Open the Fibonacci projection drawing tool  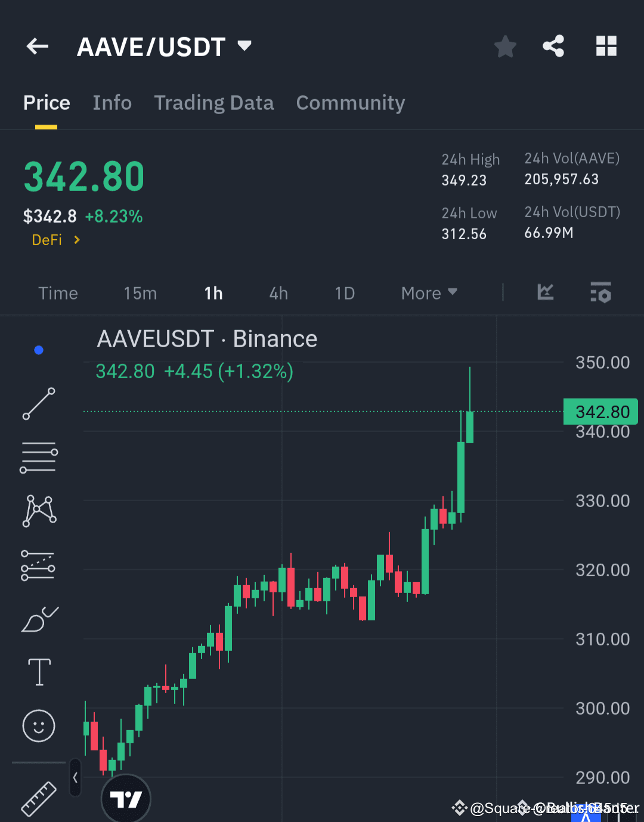[x=38, y=564]
